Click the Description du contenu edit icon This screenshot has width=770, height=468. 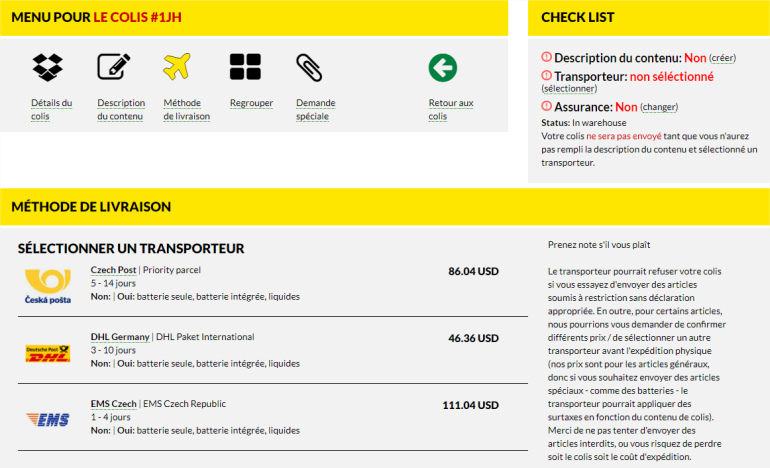(113, 67)
